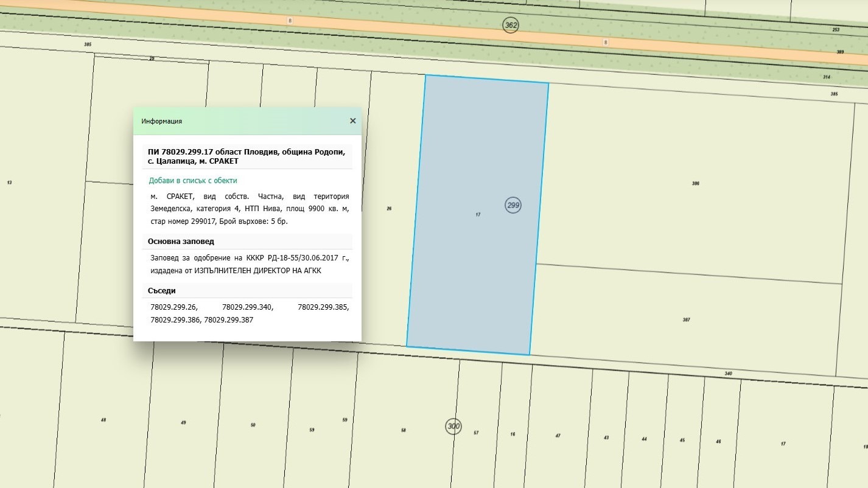Screen dimensions: 868x488
Task: Select parcel 45 on the map
Action: click(x=682, y=441)
